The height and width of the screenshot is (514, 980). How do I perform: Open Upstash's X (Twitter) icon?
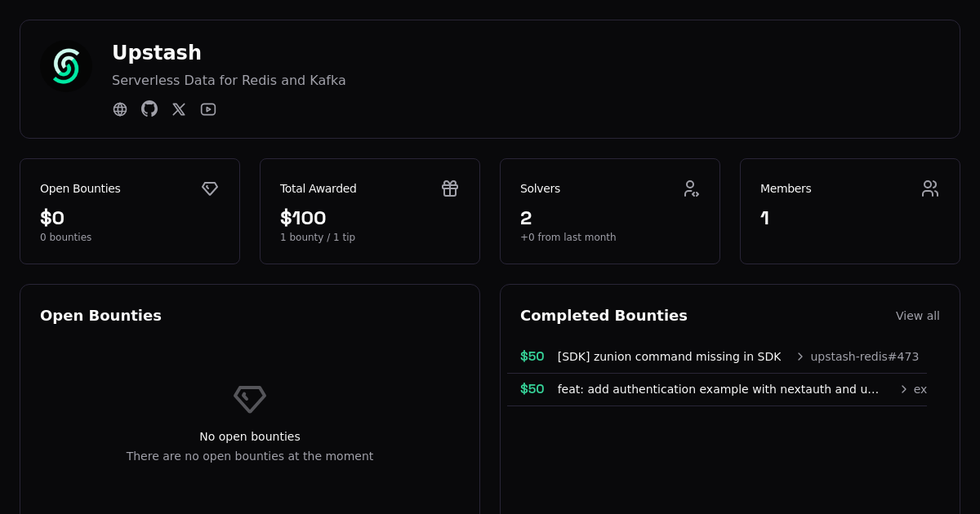coord(179,109)
